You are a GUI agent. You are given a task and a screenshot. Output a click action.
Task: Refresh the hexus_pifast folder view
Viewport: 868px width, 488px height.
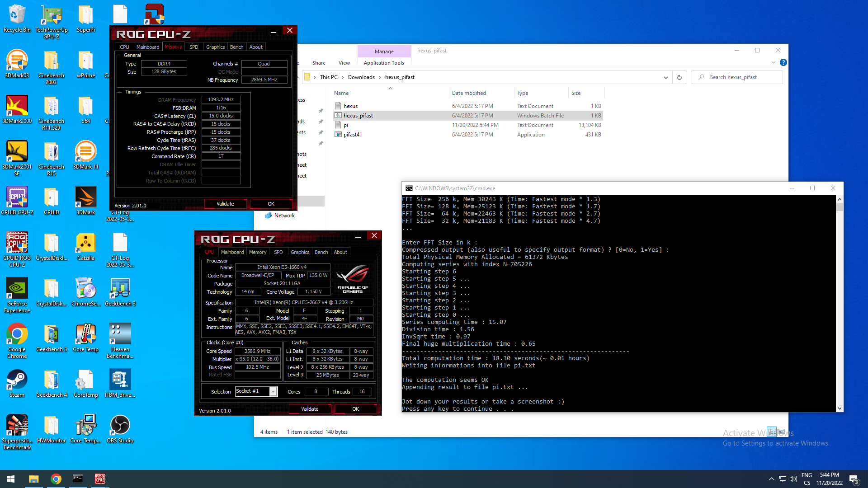coord(679,77)
